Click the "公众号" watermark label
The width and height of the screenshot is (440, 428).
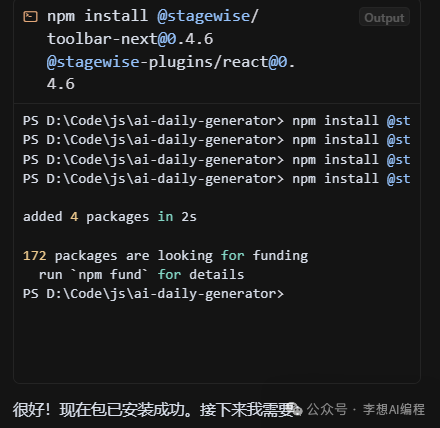pos(327,409)
